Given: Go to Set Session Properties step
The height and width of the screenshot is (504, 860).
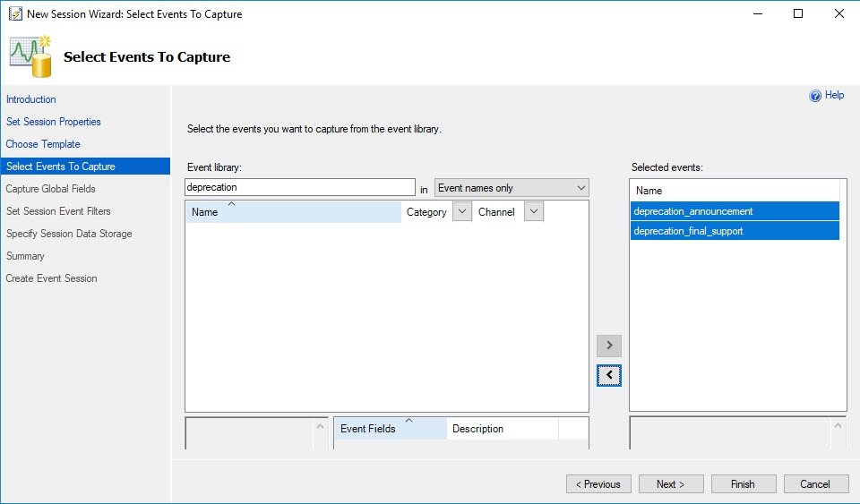Looking at the screenshot, I should (x=54, y=122).
